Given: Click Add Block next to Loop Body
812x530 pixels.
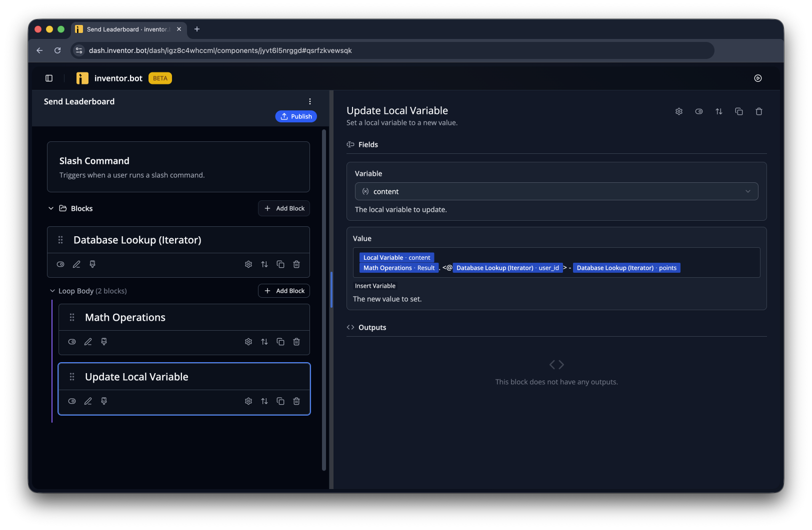Looking at the screenshot, I should (284, 291).
